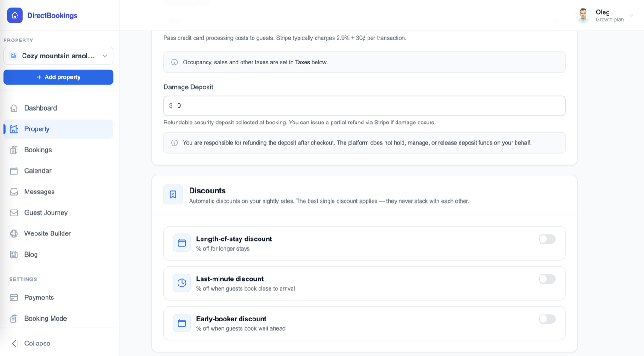Collapse the sidebar
This screenshot has height=356, width=644.
point(31,344)
